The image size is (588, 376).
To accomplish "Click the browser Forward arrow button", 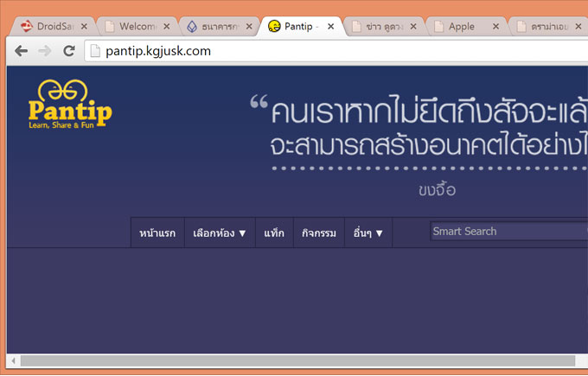I will [x=44, y=51].
